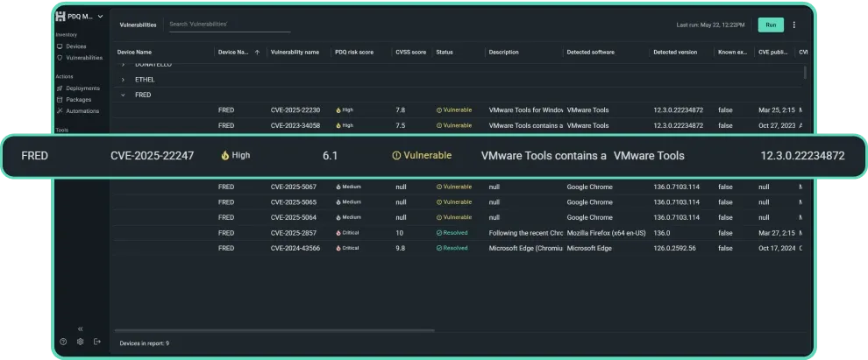
Task: Click the Critical flame icon for CVE-2024-43566
Action: point(338,248)
